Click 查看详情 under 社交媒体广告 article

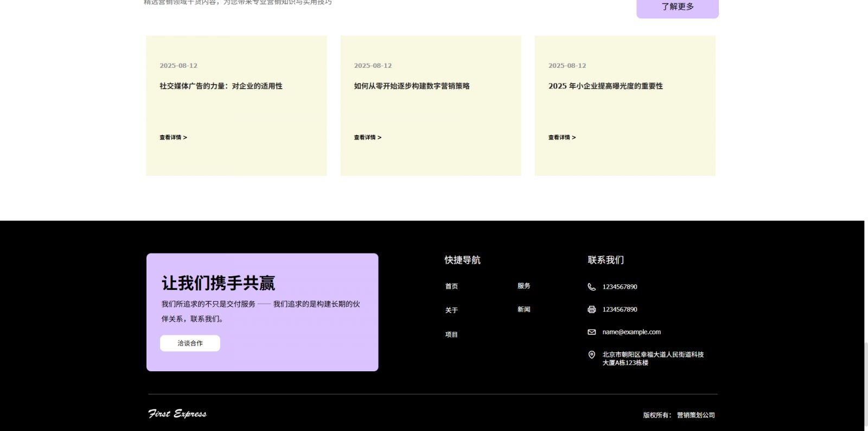tap(173, 137)
